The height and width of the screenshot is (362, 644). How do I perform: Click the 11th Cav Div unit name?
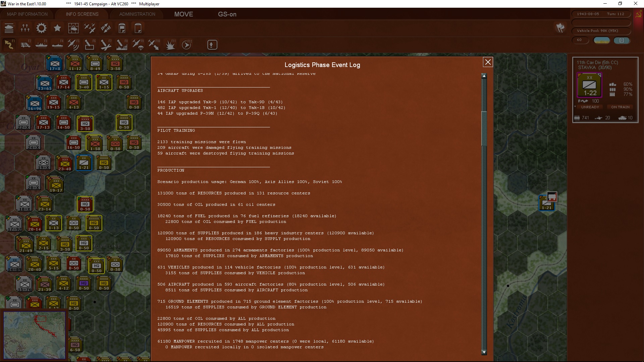pyautogui.click(x=597, y=62)
